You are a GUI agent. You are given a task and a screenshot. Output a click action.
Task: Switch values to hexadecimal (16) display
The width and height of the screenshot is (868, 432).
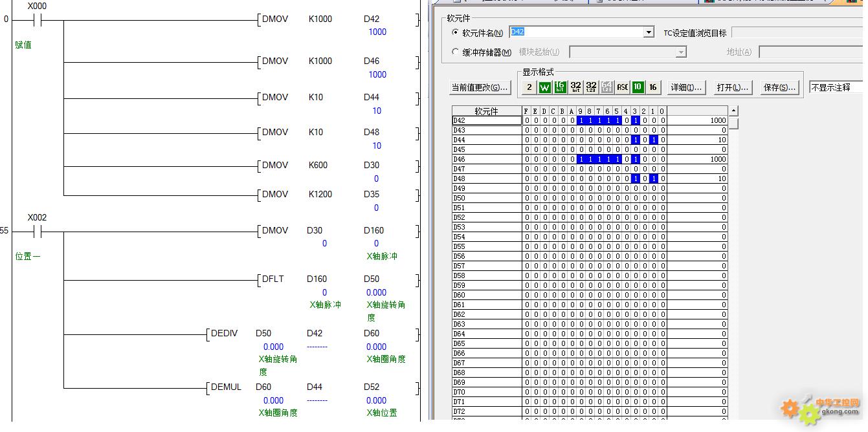(x=652, y=87)
